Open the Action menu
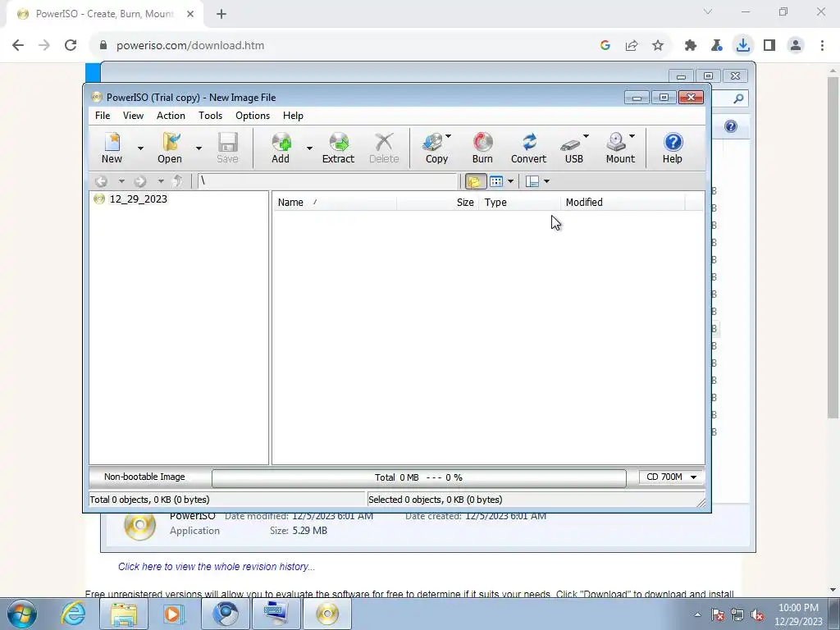 [x=171, y=116]
